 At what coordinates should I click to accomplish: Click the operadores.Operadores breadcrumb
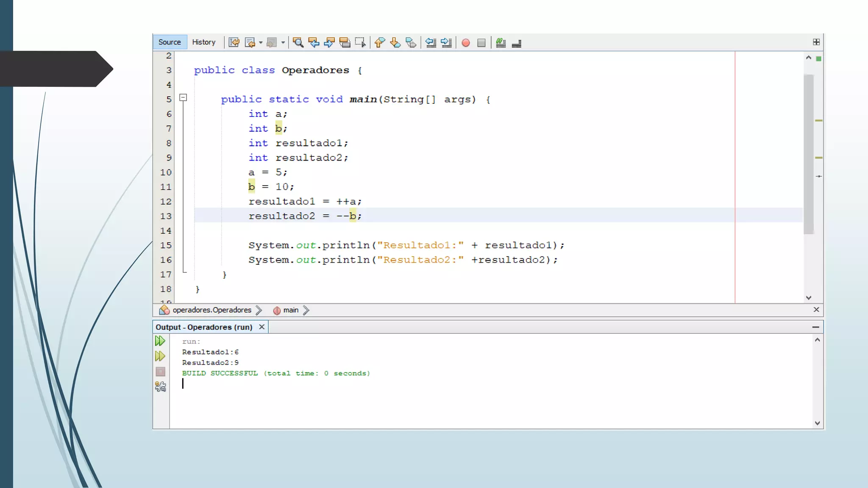211,310
